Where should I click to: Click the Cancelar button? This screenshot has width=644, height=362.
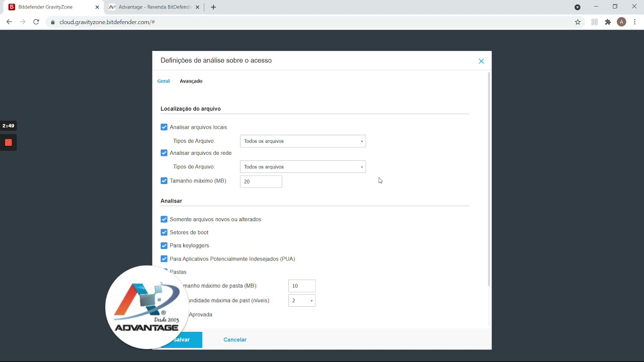(235, 340)
